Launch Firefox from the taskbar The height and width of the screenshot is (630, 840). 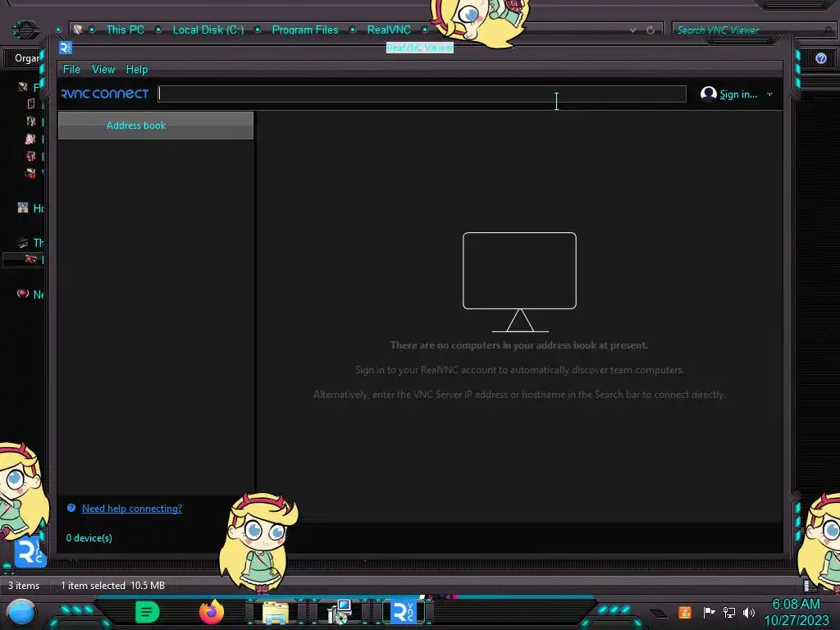(212, 612)
